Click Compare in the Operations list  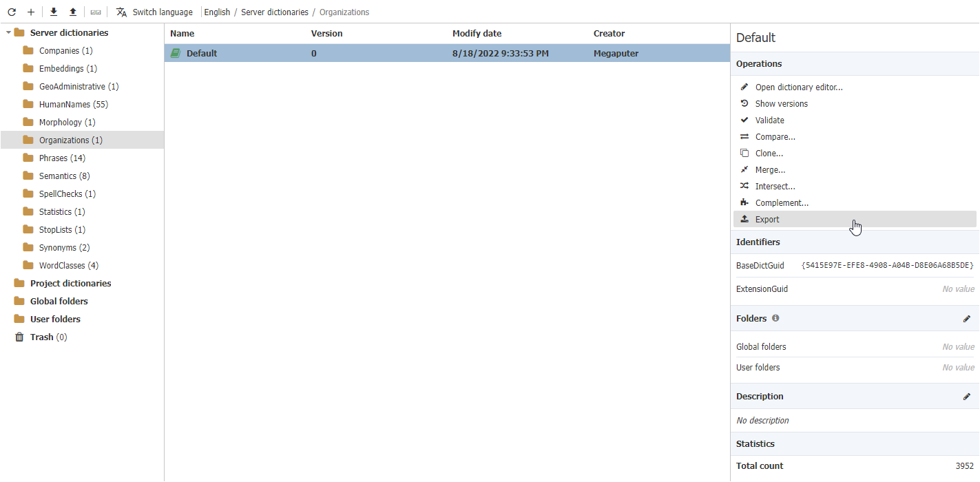click(x=775, y=136)
